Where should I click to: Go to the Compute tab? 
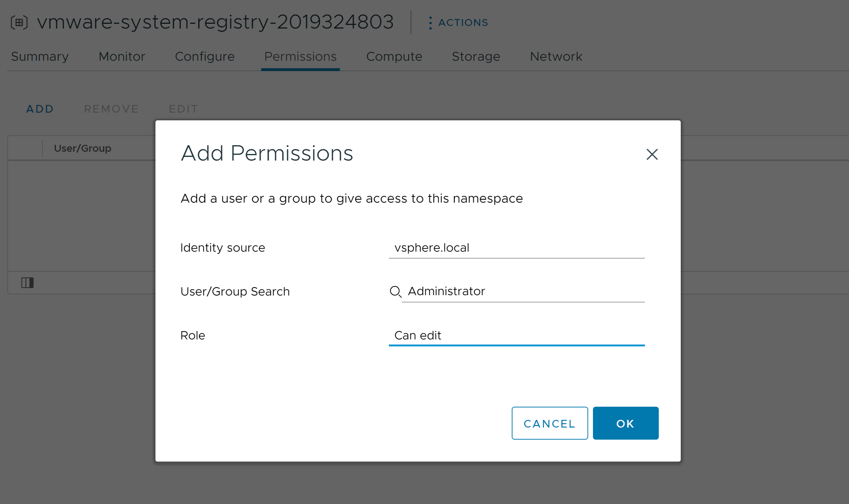(394, 57)
